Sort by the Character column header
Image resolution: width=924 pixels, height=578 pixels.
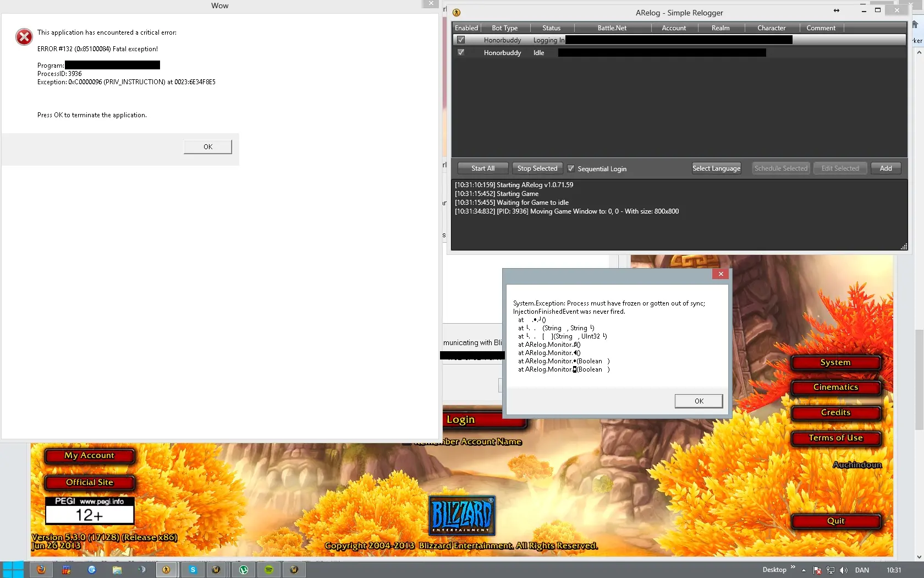click(772, 28)
